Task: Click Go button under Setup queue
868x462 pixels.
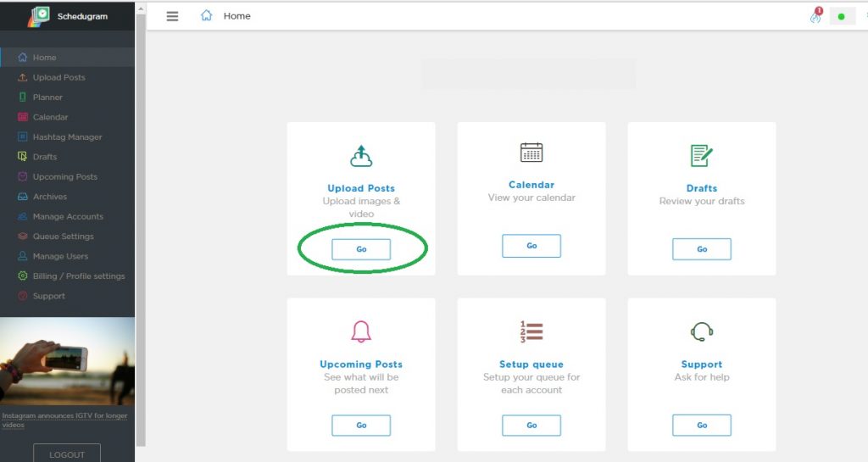Action: pos(531,425)
